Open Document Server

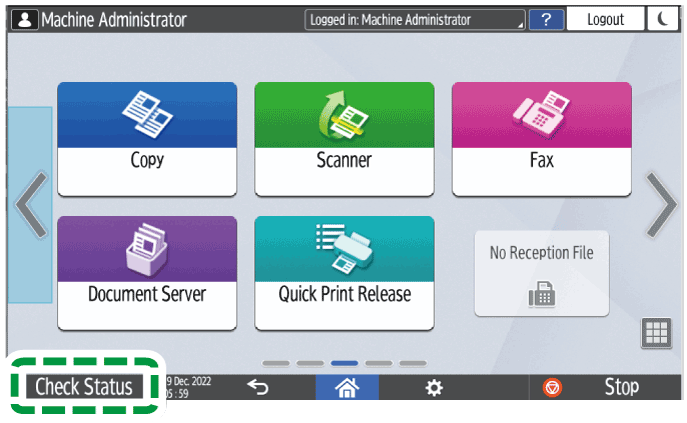[x=147, y=272]
